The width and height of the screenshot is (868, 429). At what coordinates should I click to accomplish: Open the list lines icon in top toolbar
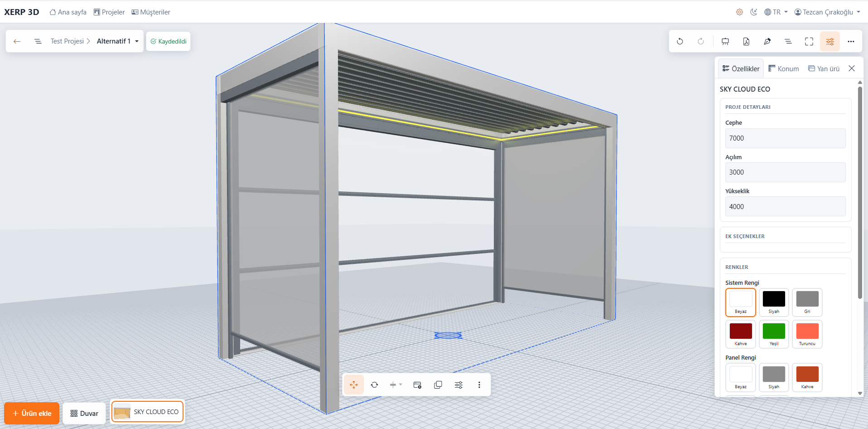coord(788,41)
